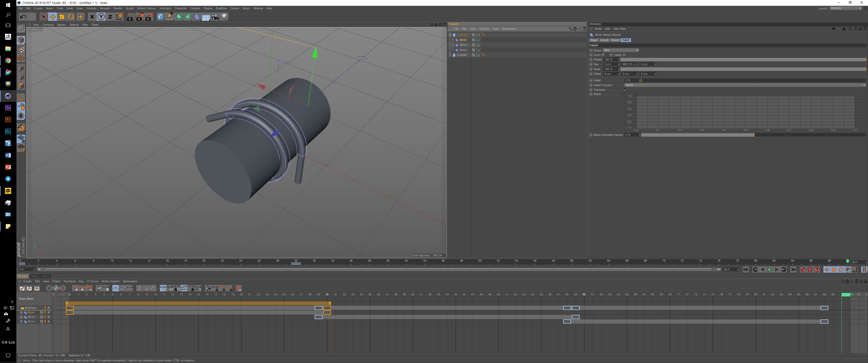Open Dope Sheet mode icon in Timeline
The image size is (868, 363).
(x=22, y=288)
